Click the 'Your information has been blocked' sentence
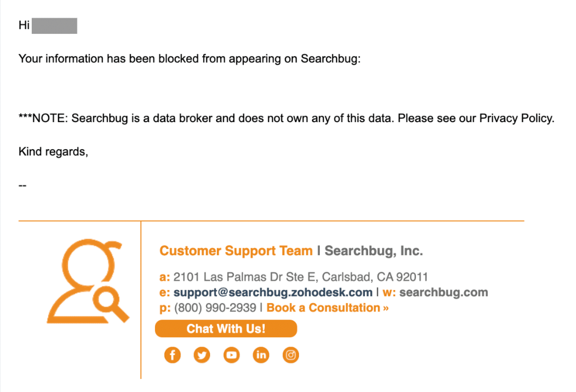This screenshot has width=576, height=392. (x=190, y=59)
